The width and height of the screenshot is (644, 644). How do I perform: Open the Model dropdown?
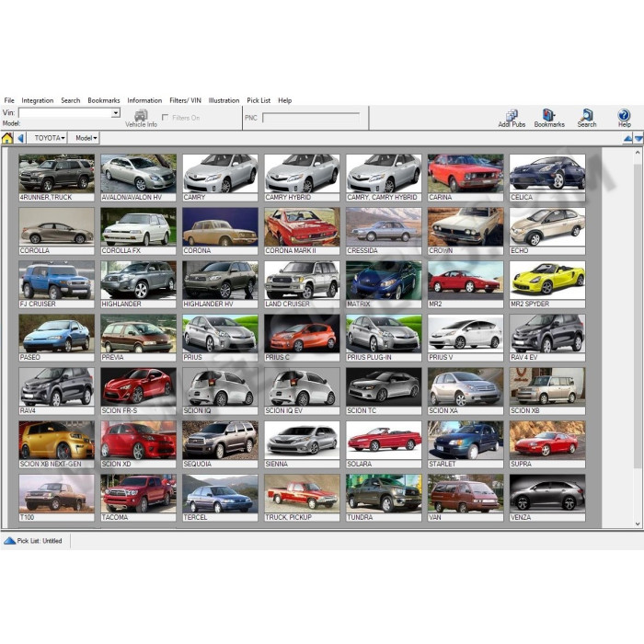[x=86, y=138]
